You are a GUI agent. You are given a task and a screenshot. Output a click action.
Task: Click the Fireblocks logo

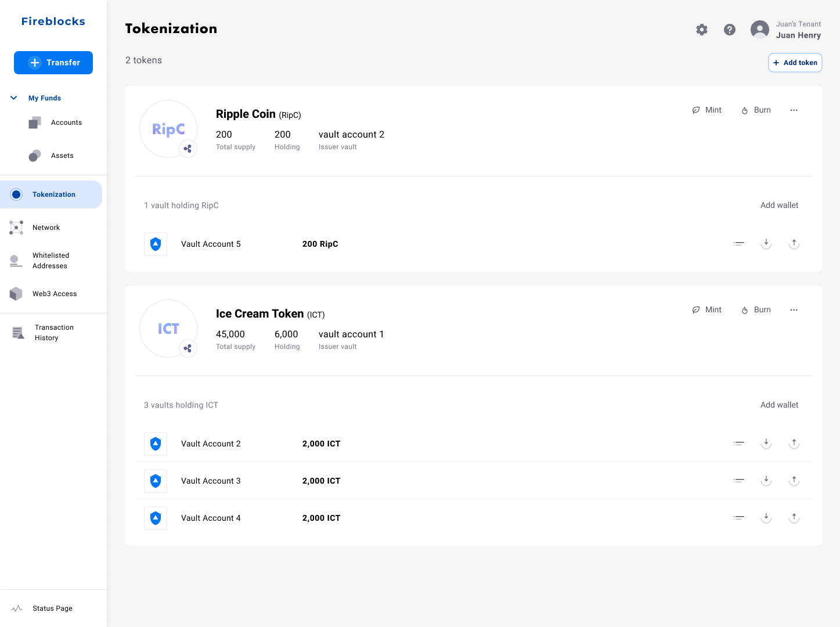[x=53, y=21]
